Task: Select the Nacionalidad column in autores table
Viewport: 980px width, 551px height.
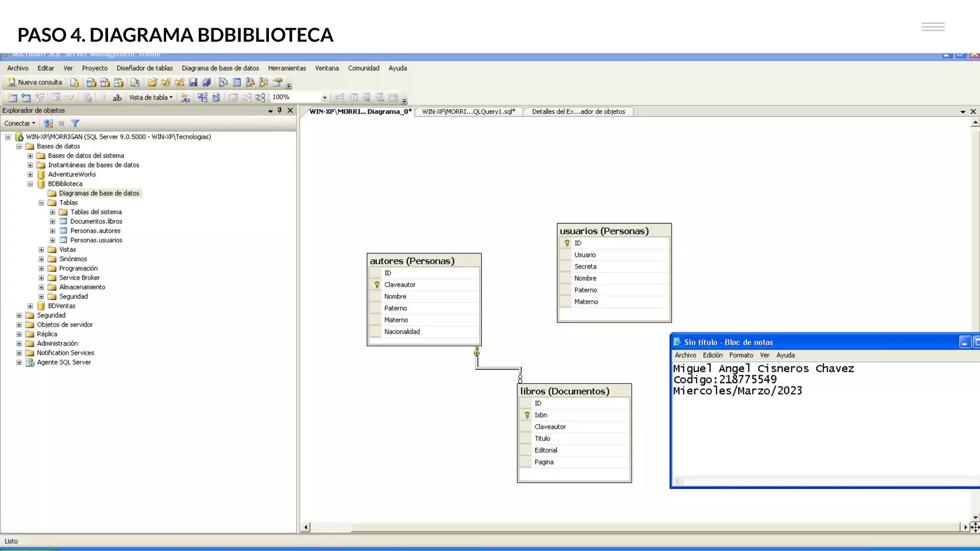Action: tap(424, 331)
